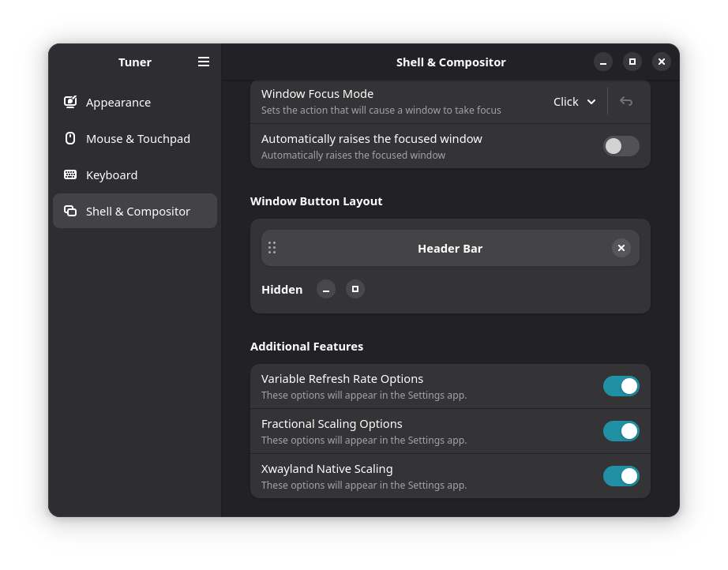728x570 pixels.
Task: Click the drag handle on Header Bar
Action: [272, 248]
